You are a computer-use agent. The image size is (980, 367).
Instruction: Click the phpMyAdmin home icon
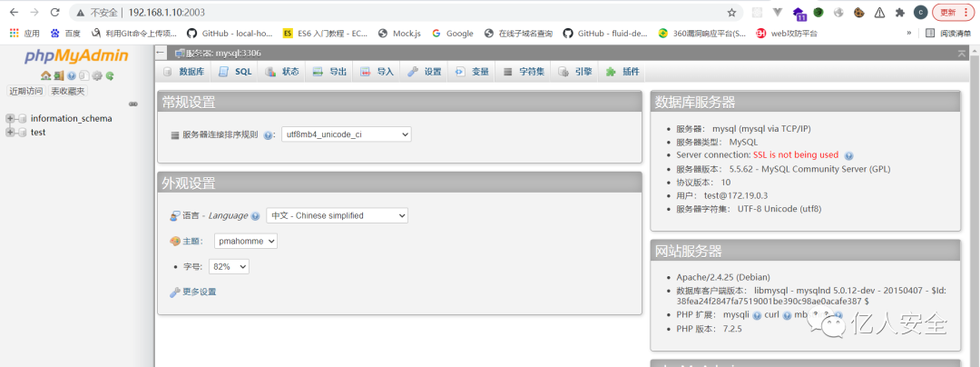click(x=45, y=75)
